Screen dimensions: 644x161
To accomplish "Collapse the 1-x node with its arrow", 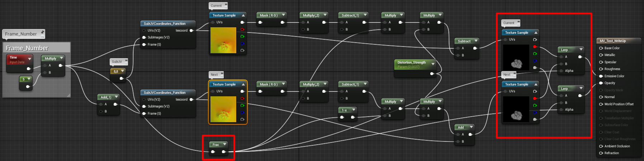I will (x=354, y=110).
